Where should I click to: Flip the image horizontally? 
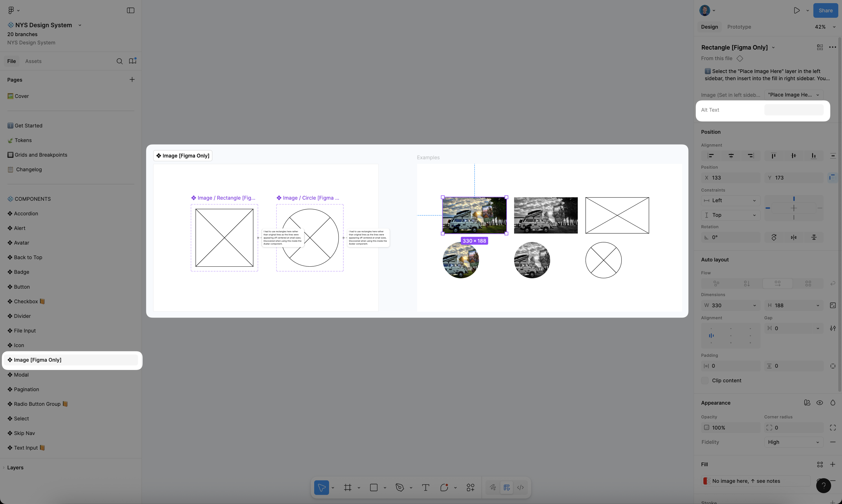[x=794, y=237]
